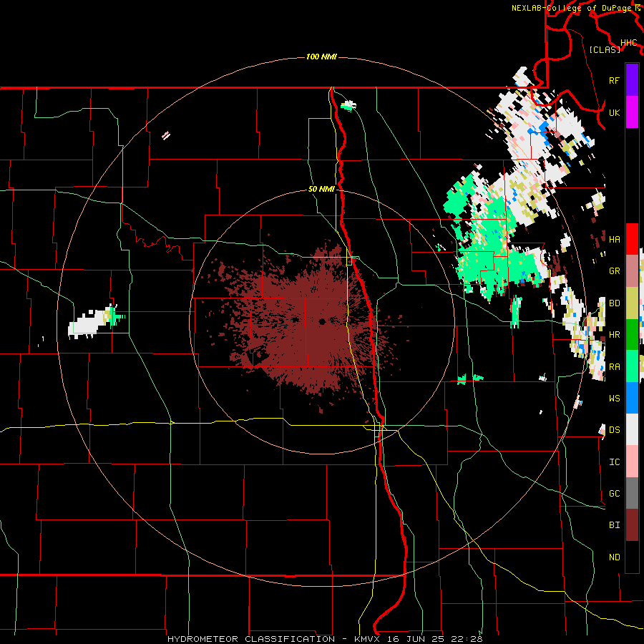644x644 pixels.
Task: Click the HR dark green legend swatch
Action: 632,334
